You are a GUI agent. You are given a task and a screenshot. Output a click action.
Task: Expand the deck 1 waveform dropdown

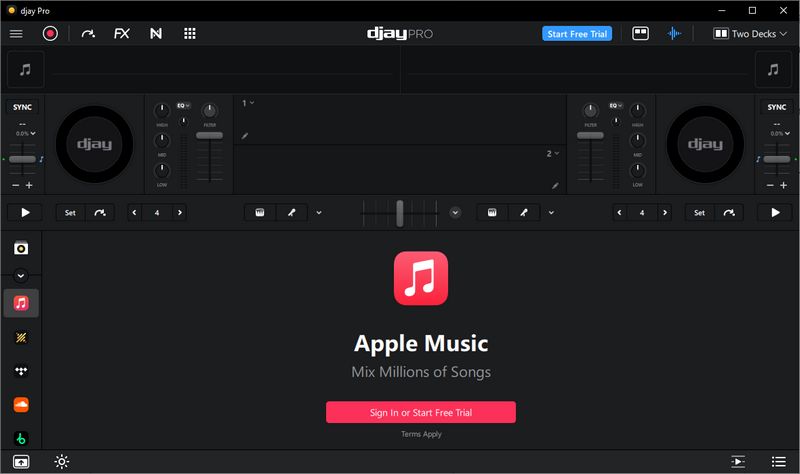[248, 103]
